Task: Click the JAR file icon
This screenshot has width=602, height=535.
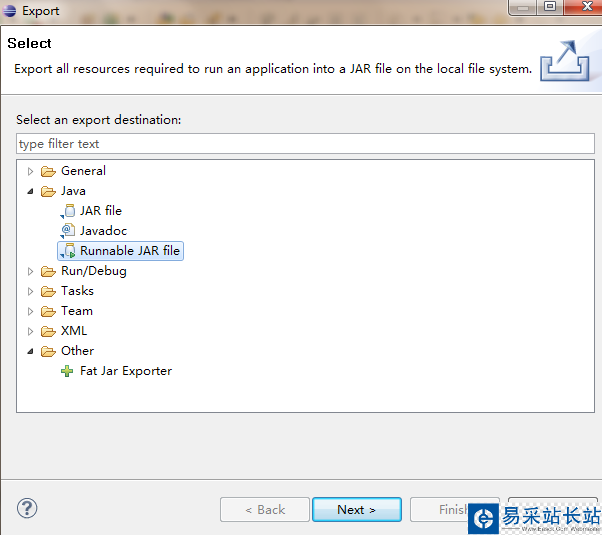Action: pyautogui.click(x=67, y=211)
